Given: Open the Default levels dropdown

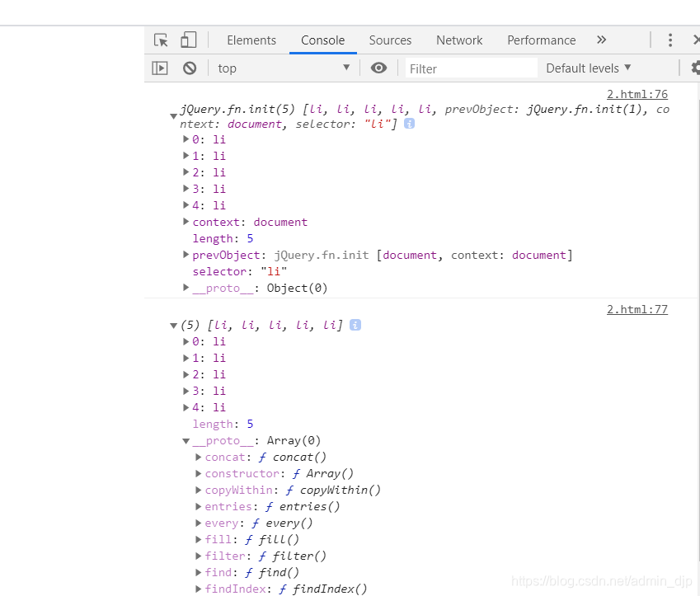Looking at the screenshot, I should pyautogui.click(x=589, y=68).
